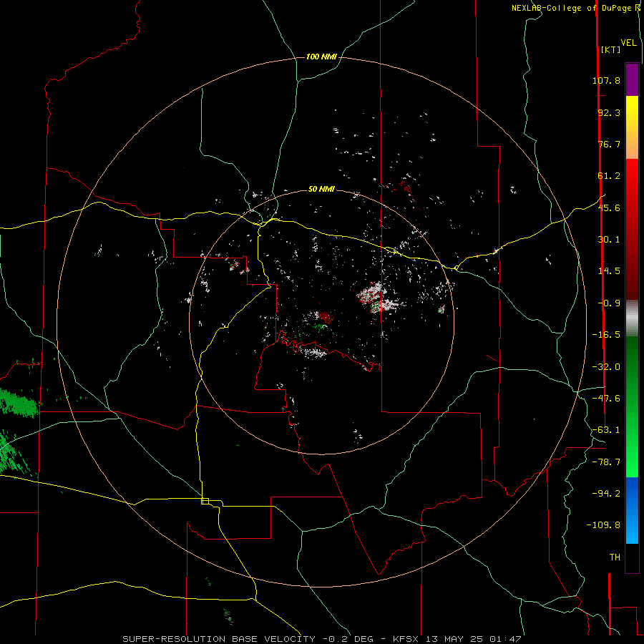Select the 92.3 scale label

coord(609,112)
